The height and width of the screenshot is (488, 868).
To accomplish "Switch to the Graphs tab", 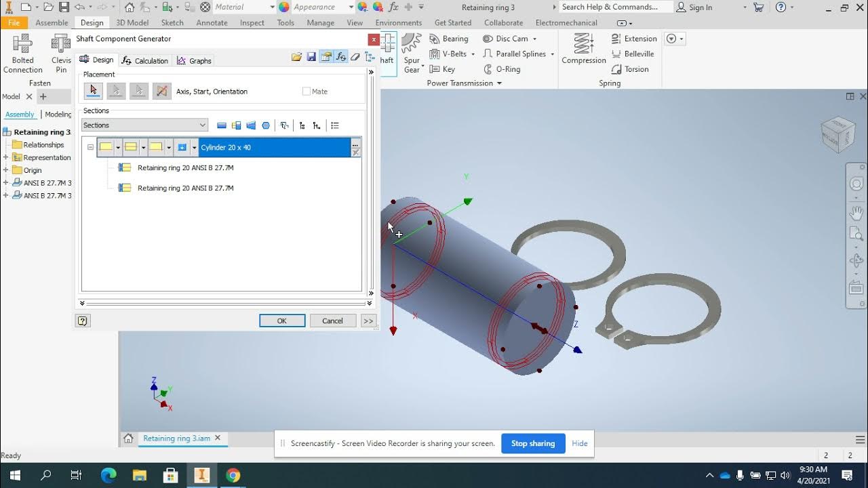I will point(194,60).
